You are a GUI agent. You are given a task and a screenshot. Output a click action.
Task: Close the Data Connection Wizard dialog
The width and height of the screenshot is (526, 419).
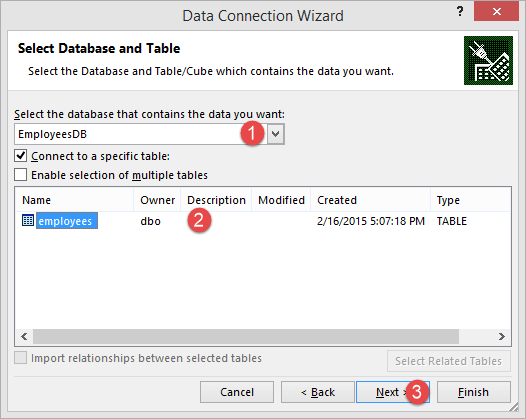click(496, 11)
